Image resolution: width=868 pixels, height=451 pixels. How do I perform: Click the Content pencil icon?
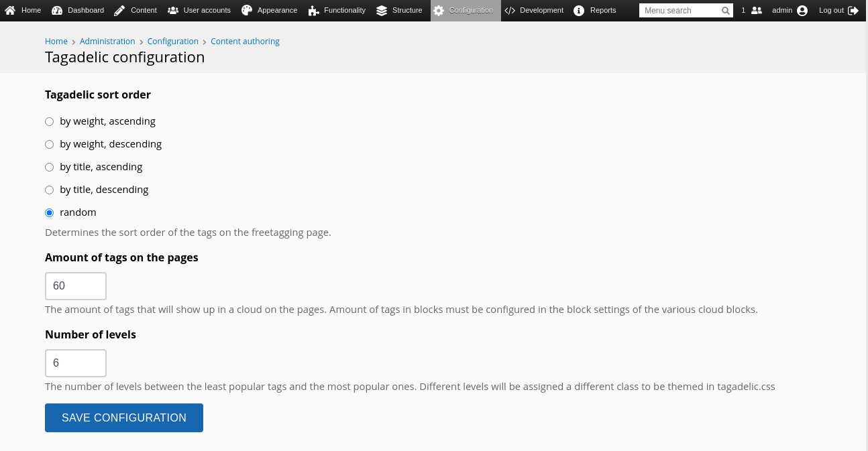coord(119,11)
